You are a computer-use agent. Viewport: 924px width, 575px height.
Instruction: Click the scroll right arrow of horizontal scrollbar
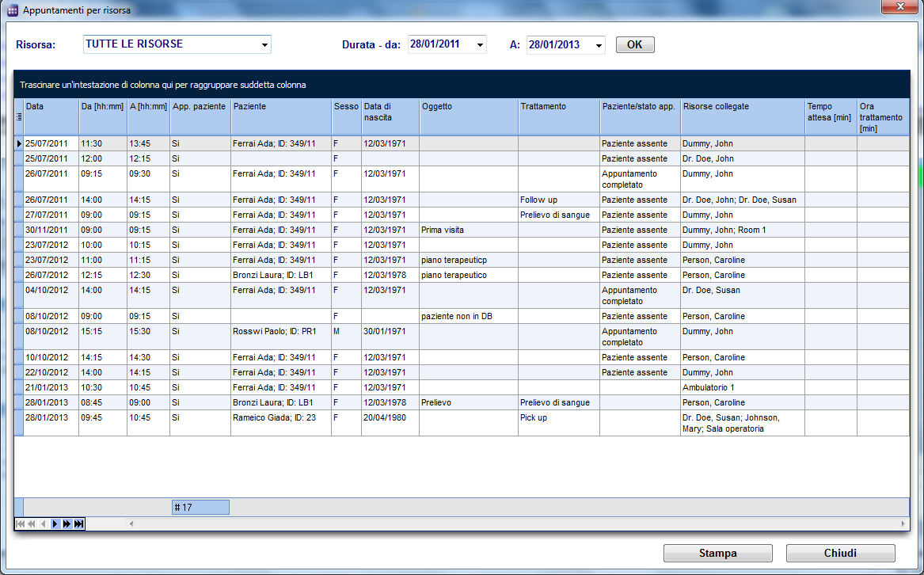(x=903, y=524)
